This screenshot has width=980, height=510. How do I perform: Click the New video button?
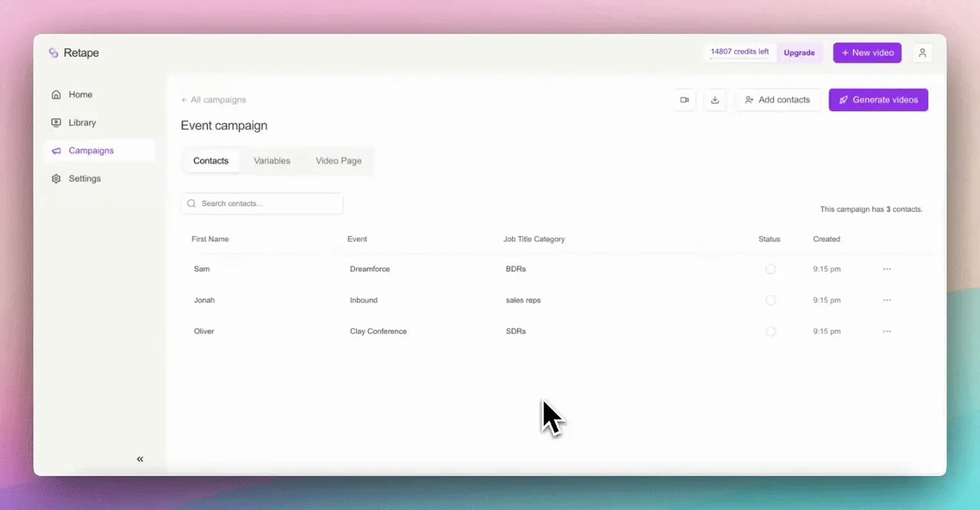[867, 53]
